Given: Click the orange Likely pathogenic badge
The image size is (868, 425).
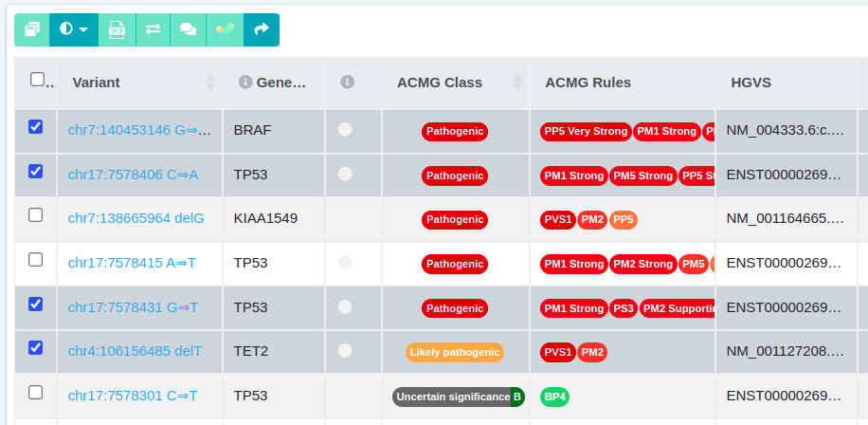Looking at the screenshot, I should (x=455, y=352).
